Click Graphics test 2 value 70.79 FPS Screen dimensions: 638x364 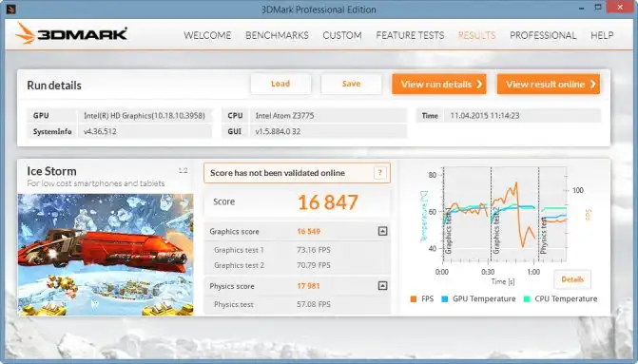(x=314, y=265)
